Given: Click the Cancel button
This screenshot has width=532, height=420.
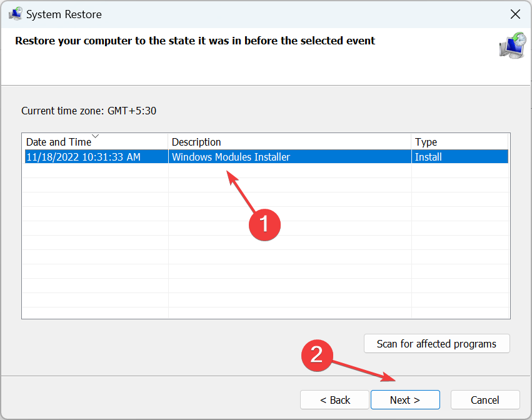Looking at the screenshot, I should coord(485,399).
